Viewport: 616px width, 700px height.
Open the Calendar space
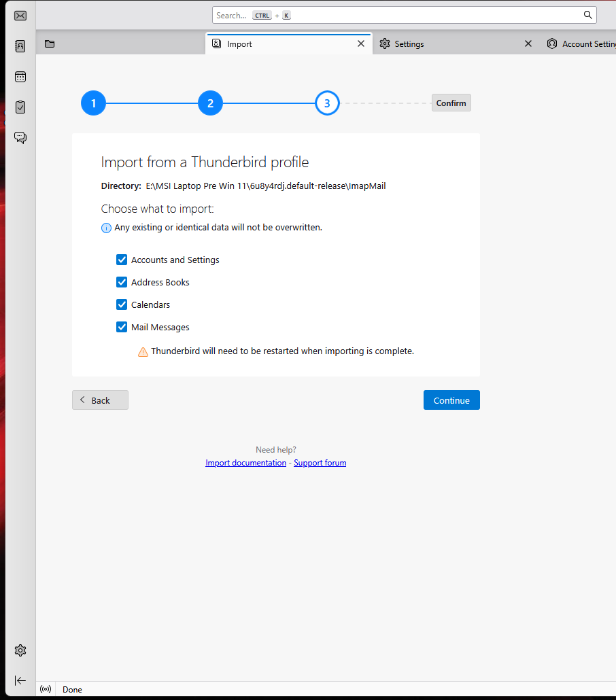[x=20, y=77]
